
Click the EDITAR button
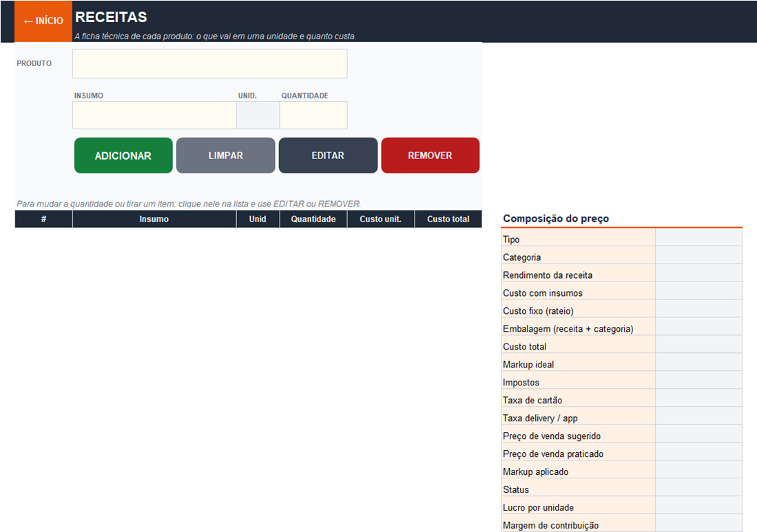pyautogui.click(x=328, y=156)
